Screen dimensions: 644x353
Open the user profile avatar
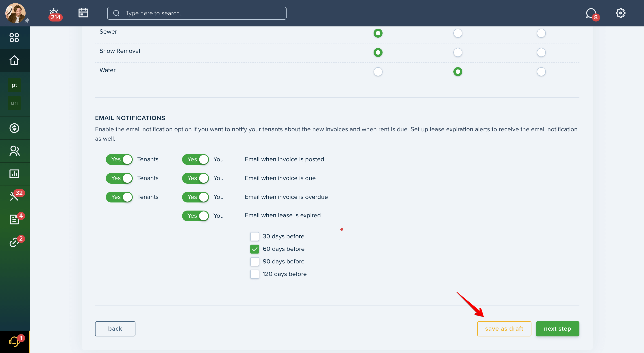pos(15,13)
